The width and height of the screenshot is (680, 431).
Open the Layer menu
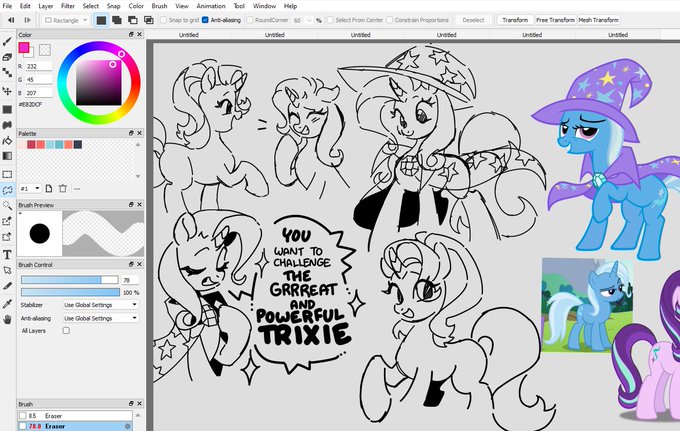(x=46, y=6)
